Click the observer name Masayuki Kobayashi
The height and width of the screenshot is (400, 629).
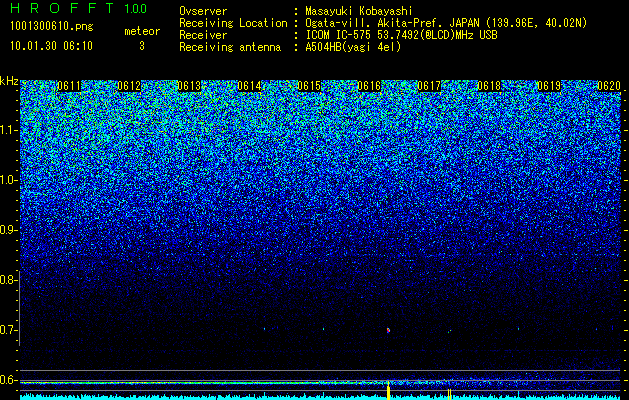pos(358,11)
